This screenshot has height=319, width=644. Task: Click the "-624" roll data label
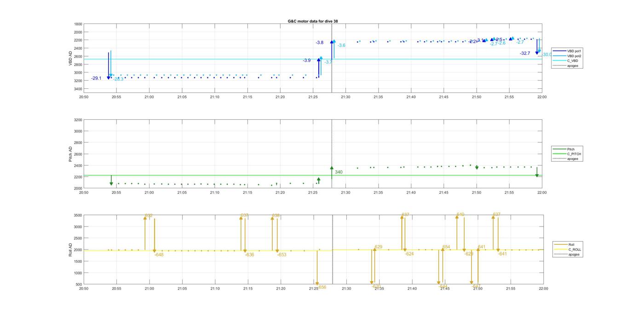point(409,254)
